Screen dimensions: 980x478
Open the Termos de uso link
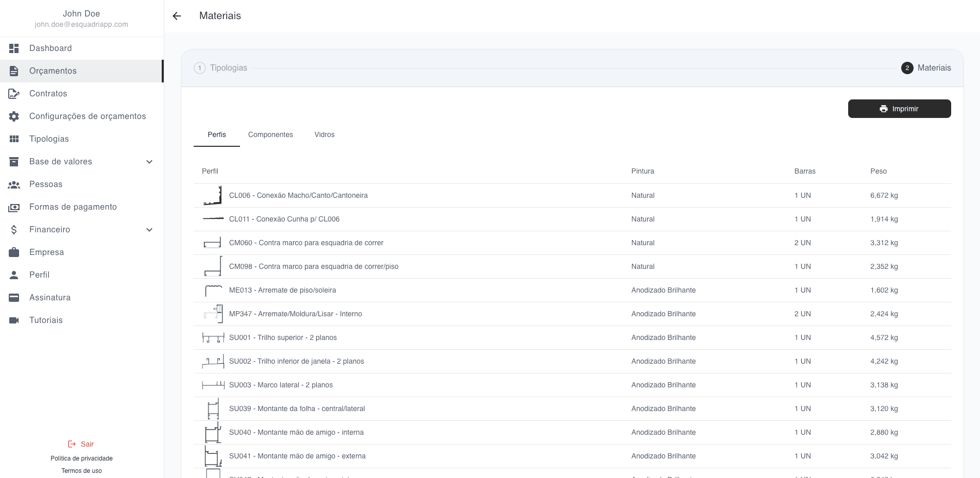(x=81, y=471)
